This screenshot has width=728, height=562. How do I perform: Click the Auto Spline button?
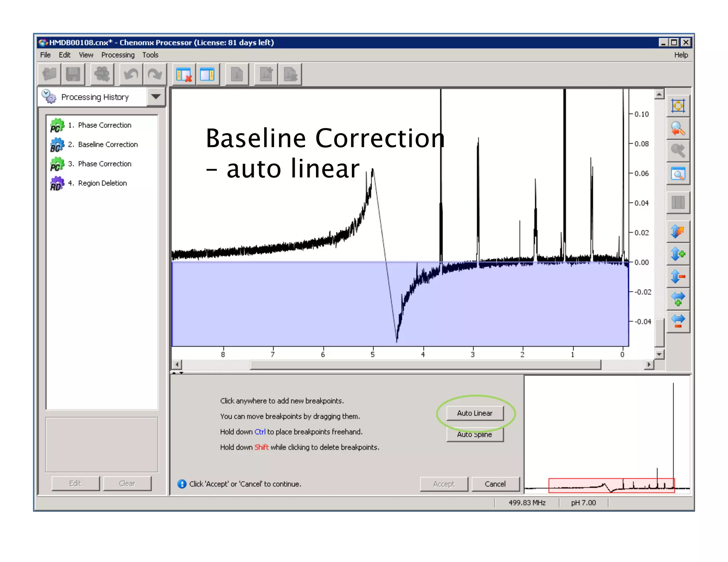pyautogui.click(x=475, y=434)
